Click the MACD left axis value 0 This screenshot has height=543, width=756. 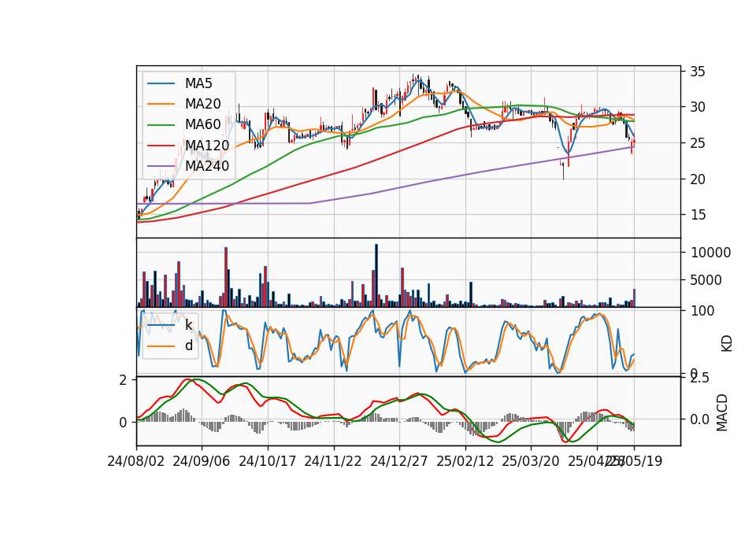[x=123, y=423]
